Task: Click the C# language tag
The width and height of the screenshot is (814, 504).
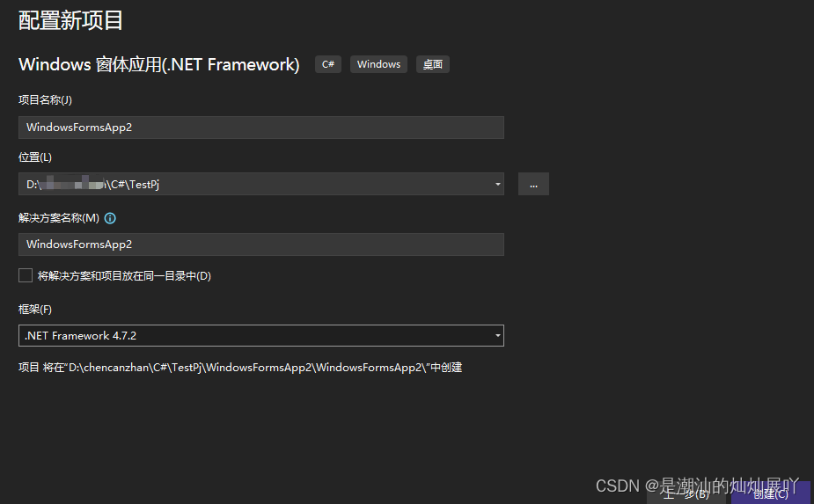Action: [328, 64]
